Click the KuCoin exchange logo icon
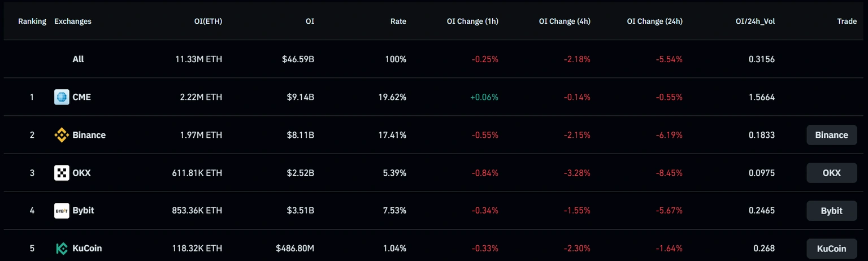 pos(62,249)
